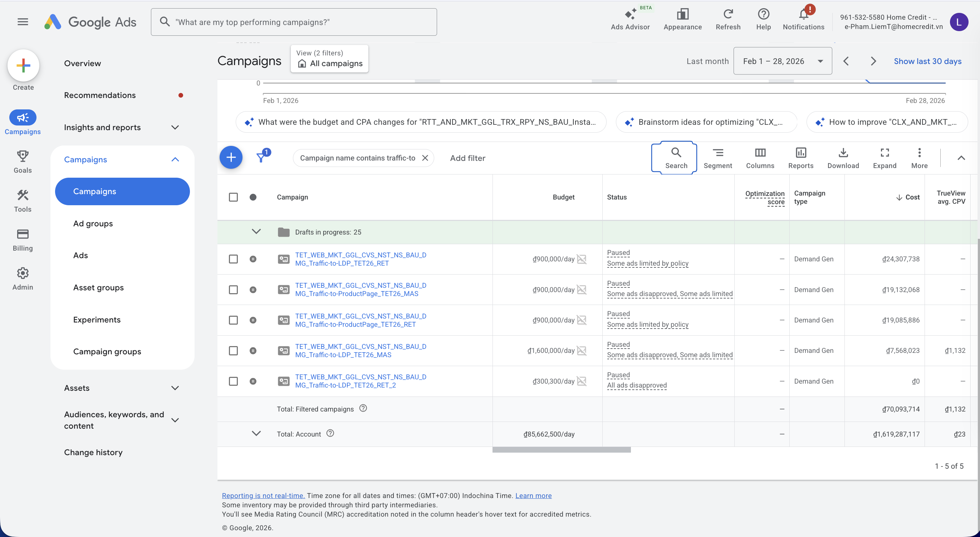Viewport: 980px width, 537px height.
Task: Open Overview in the sidebar
Action: [83, 64]
